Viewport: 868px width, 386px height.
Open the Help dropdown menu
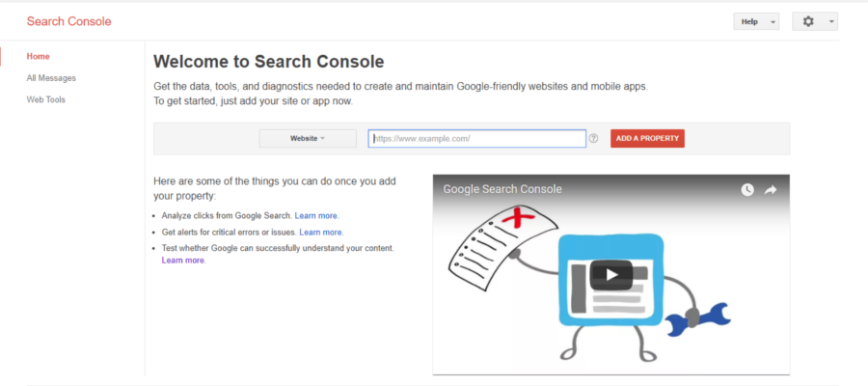pos(756,21)
